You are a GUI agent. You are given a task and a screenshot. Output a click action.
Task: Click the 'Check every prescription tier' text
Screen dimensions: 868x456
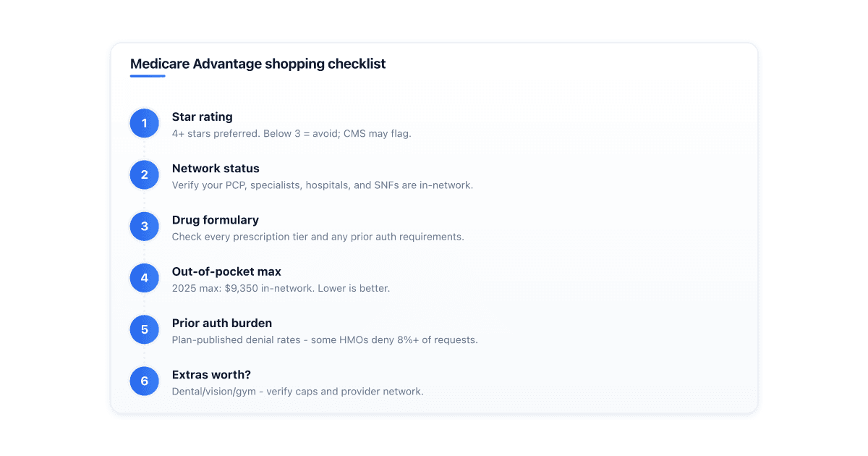click(318, 237)
